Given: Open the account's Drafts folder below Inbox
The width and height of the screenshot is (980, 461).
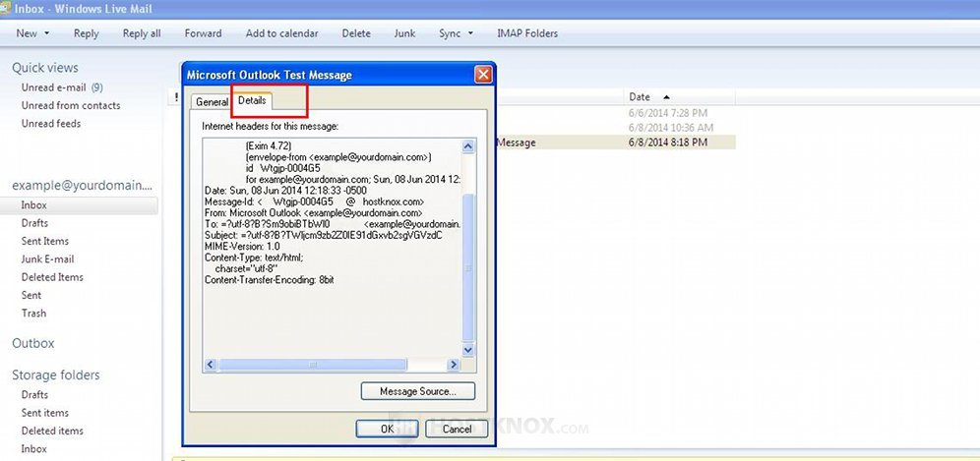Looking at the screenshot, I should pyautogui.click(x=34, y=223).
